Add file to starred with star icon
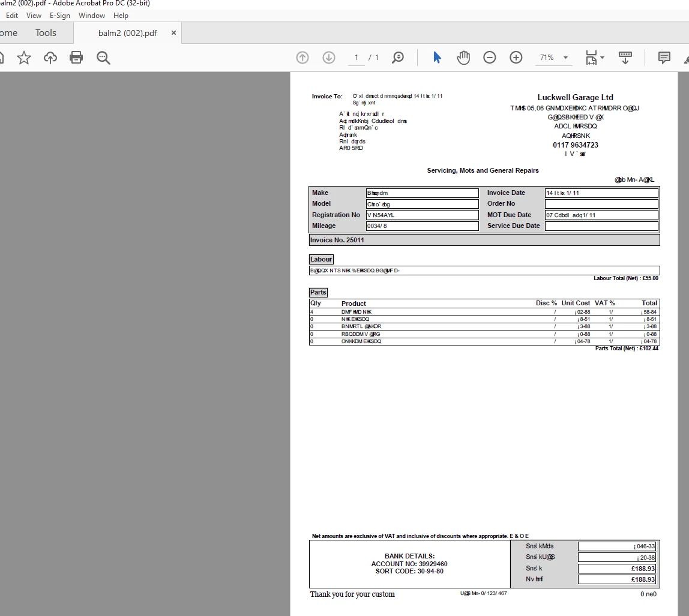Screen dimensions: 689x616 [x=24, y=58]
